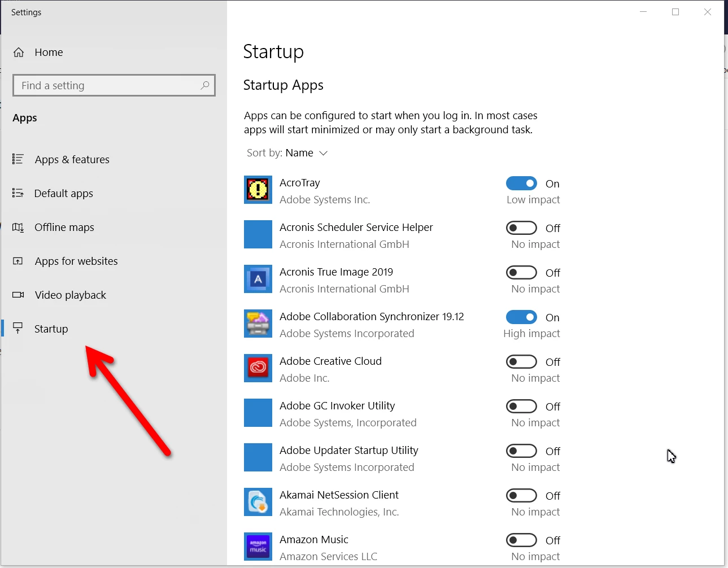
Task: Click the Default apps icon
Action: tap(18, 193)
